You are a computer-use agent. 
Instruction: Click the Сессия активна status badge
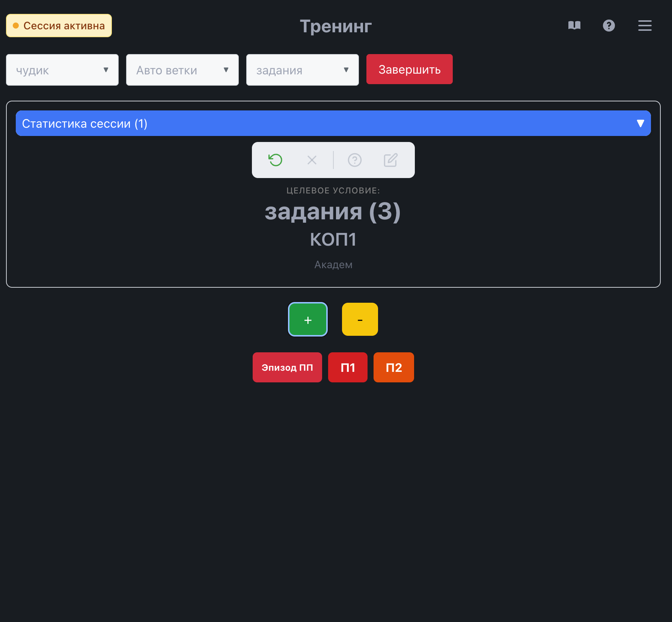click(59, 26)
